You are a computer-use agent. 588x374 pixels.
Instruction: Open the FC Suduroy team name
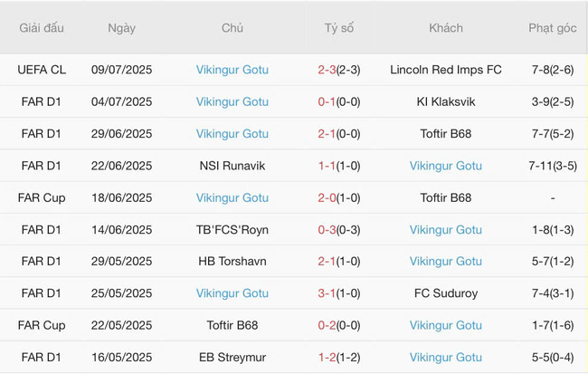pos(446,293)
